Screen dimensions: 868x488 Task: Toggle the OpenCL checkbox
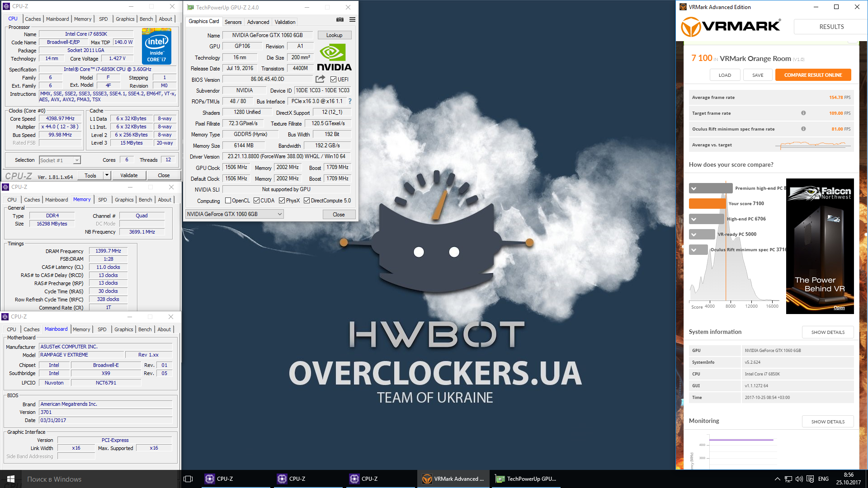click(x=228, y=201)
